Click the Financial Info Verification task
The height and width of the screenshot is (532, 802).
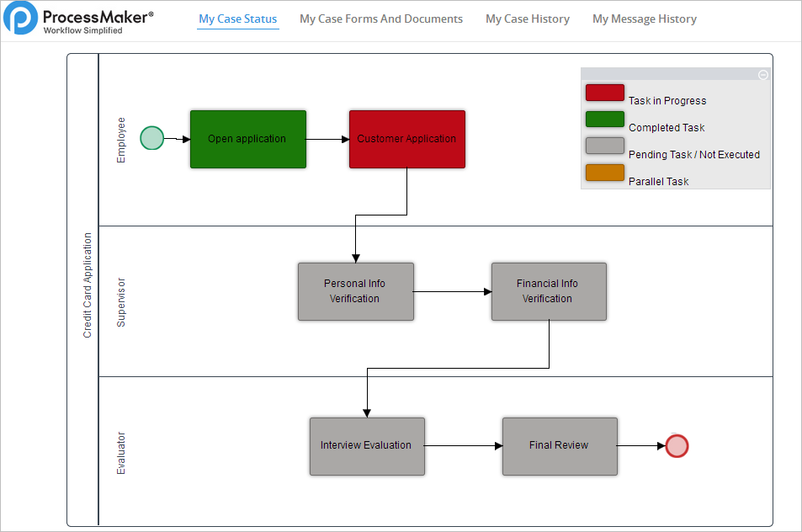click(548, 291)
